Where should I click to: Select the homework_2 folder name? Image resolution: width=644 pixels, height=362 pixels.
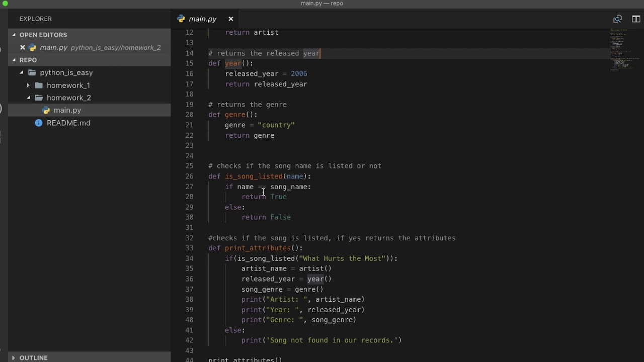click(x=69, y=98)
